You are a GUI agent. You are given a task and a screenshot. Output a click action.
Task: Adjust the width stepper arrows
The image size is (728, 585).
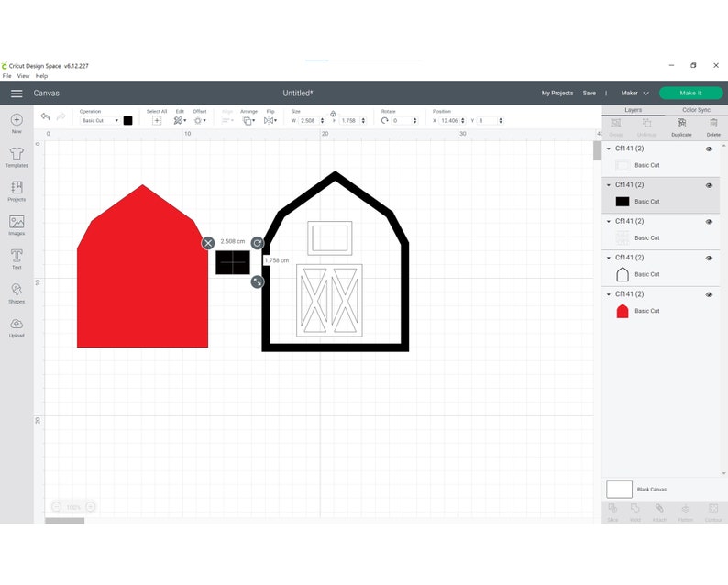click(x=322, y=121)
